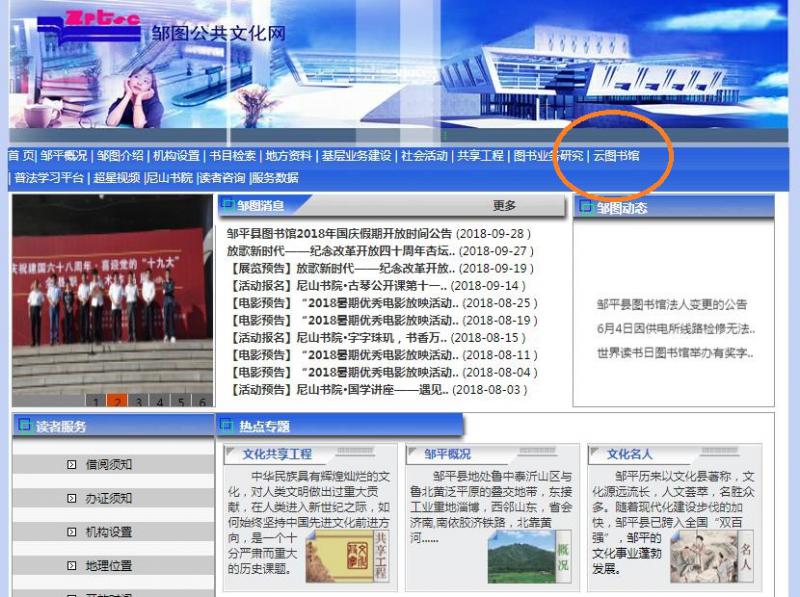The image size is (800, 597).
Task: Open the 云图书馆 menu item
Action: point(616,156)
